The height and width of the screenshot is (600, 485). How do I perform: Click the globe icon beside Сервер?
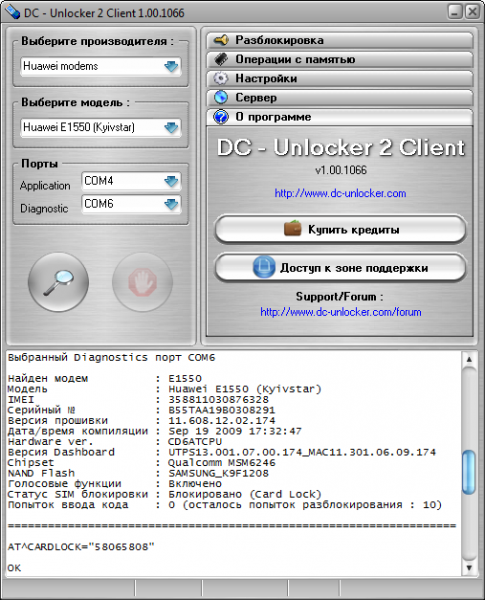[220, 97]
